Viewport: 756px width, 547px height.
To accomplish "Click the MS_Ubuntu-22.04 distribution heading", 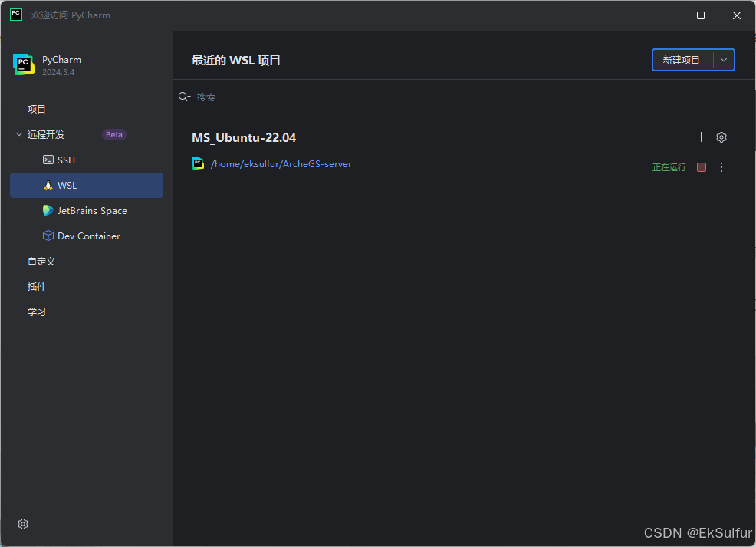I will [244, 138].
